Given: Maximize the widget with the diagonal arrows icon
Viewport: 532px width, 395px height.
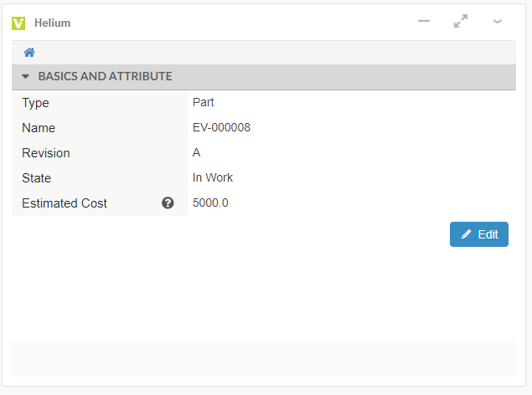Looking at the screenshot, I should click(x=461, y=22).
